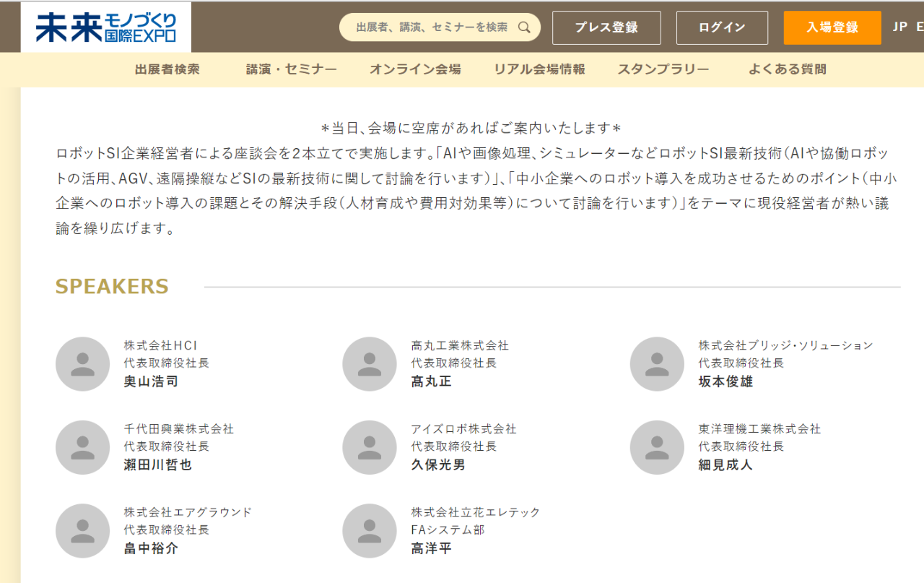Viewport: 924px width, 583px height.
Task: Open the 出展者検索 menu item
Action: point(167,69)
